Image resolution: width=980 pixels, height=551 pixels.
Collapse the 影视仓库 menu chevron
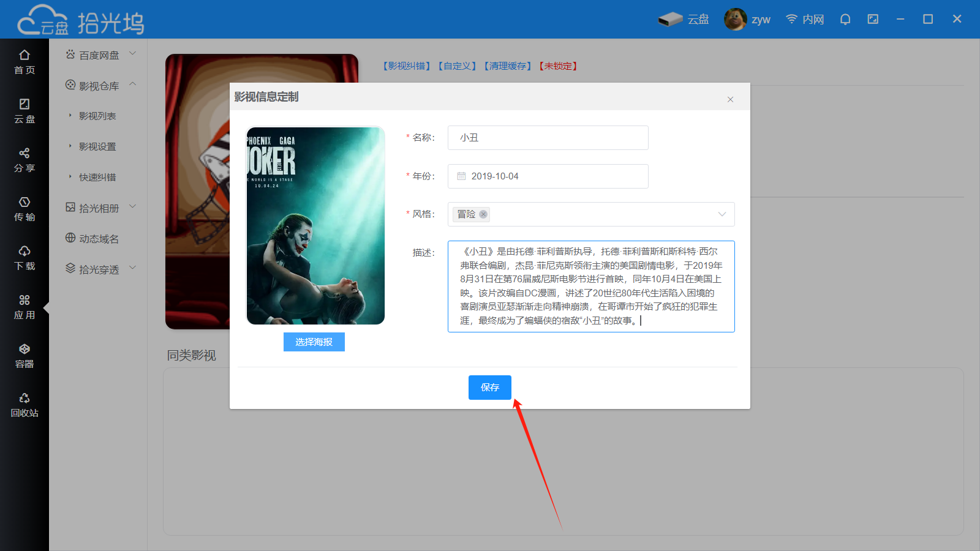coord(133,84)
